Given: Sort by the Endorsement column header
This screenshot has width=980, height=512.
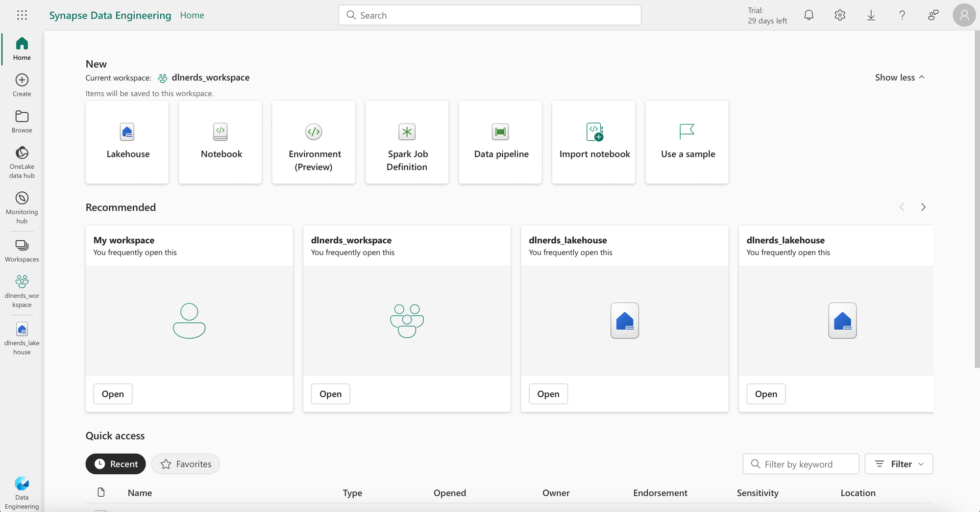Looking at the screenshot, I should 660,493.
